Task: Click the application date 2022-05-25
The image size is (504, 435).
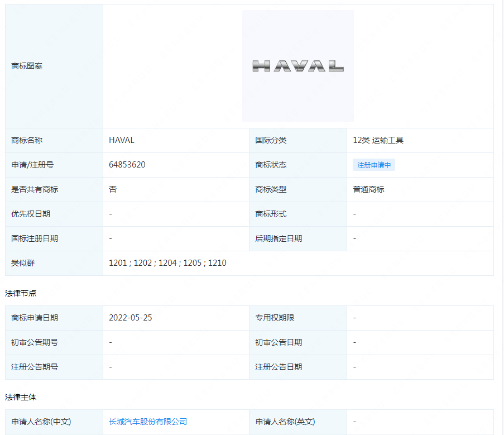Action: tap(131, 318)
